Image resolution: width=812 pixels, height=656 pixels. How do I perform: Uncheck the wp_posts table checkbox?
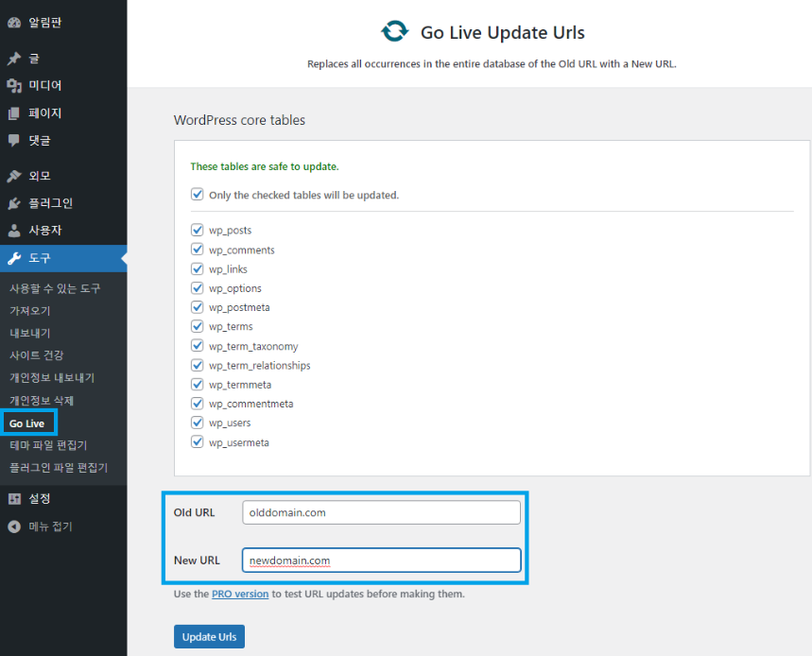tap(198, 230)
